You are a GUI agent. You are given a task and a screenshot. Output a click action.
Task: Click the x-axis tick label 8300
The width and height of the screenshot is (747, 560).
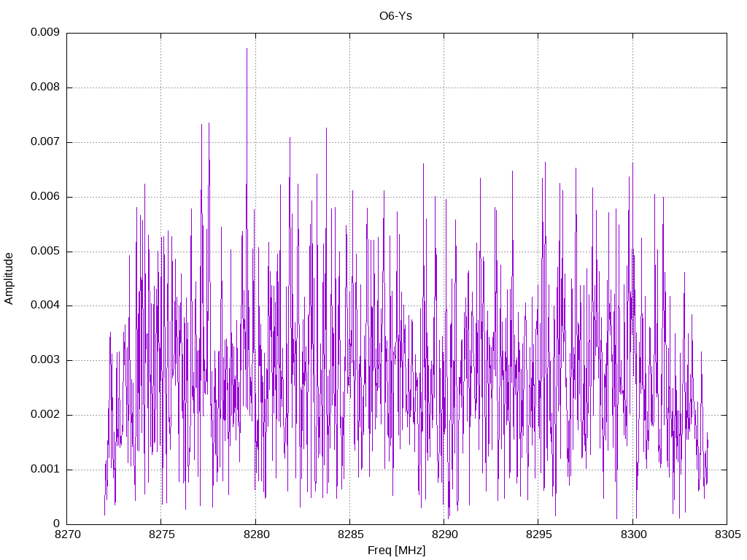pyautogui.click(x=634, y=534)
